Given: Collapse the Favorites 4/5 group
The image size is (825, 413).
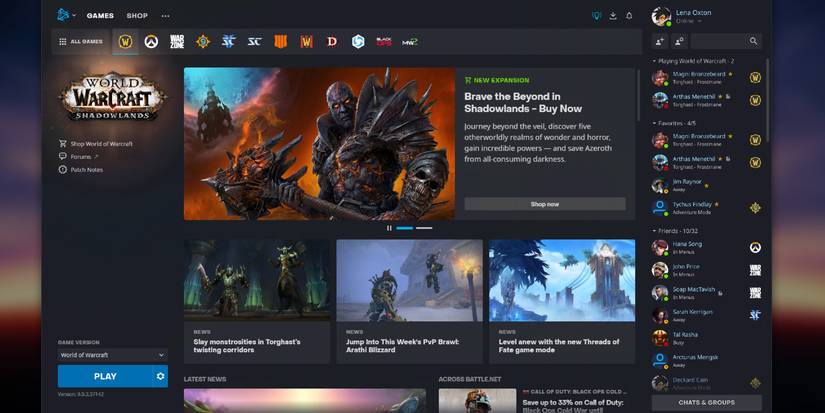Looking at the screenshot, I should tap(674, 123).
